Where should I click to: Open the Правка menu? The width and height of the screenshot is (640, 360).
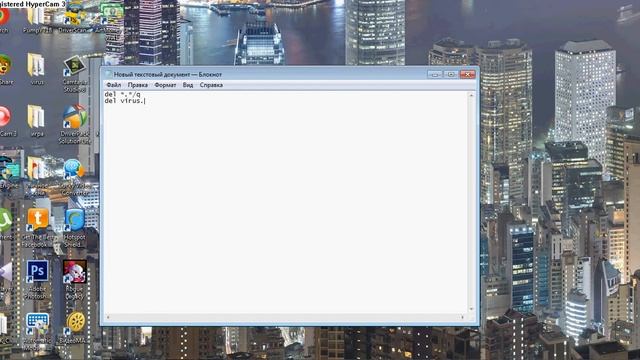pos(138,85)
